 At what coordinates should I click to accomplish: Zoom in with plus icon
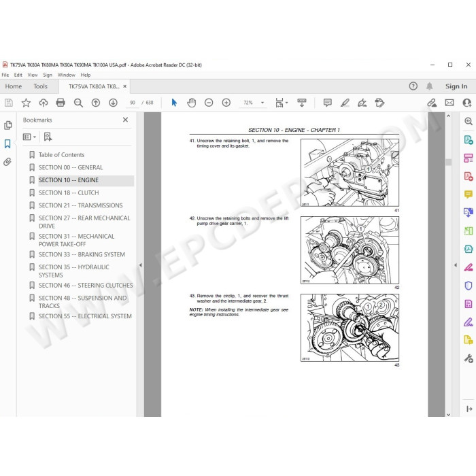[x=226, y=103]
